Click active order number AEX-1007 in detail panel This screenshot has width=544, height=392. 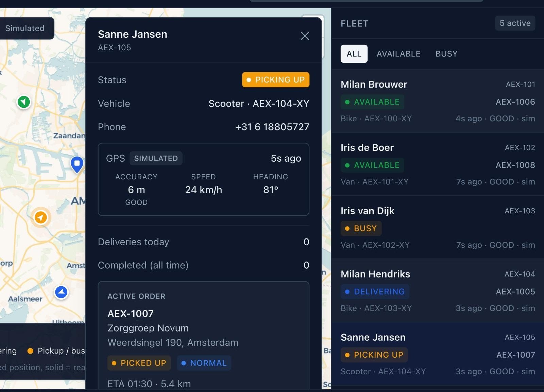click(131, 313)
